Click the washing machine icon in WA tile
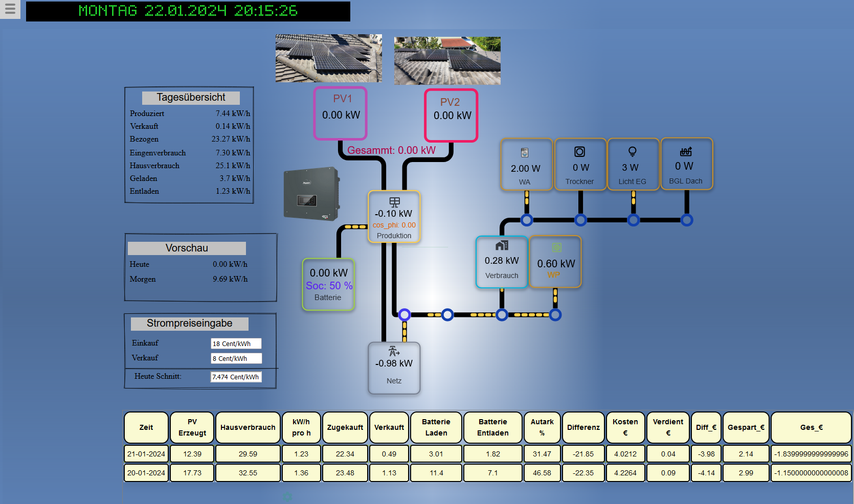Image resolution: width=854 pixels, height=504 pixels. tap(525, 152)
